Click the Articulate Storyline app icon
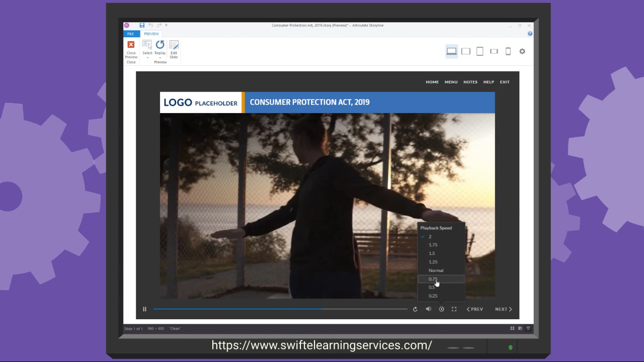This screenshot has height=362, width=644. click(x=127, y=25)
